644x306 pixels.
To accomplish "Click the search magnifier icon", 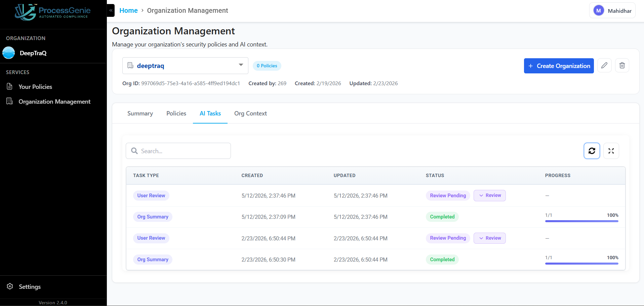I will pyautogui.click(x=134, y=151).
